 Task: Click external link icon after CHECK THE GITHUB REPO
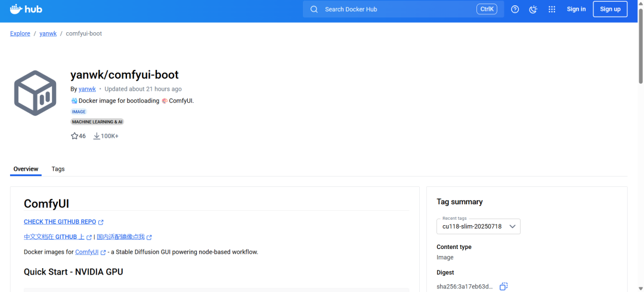[x=101, y=222]
